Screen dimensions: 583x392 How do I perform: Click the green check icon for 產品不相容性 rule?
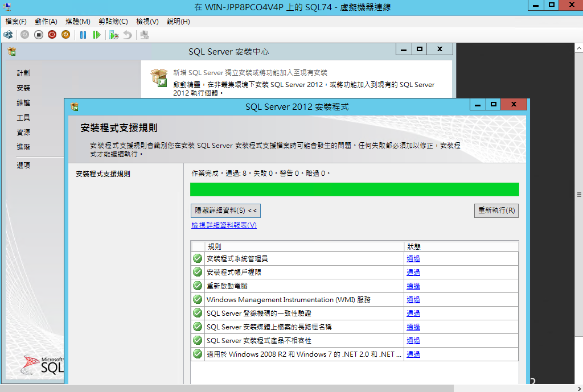[198, 340]
